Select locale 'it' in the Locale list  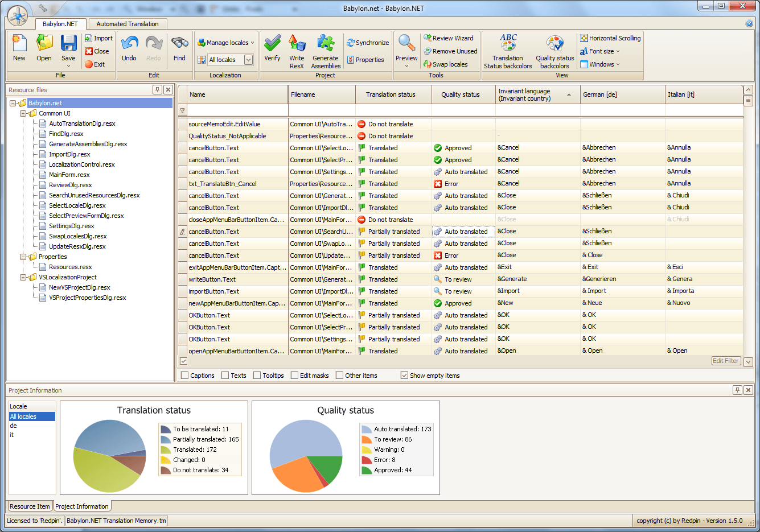[32, 435]
